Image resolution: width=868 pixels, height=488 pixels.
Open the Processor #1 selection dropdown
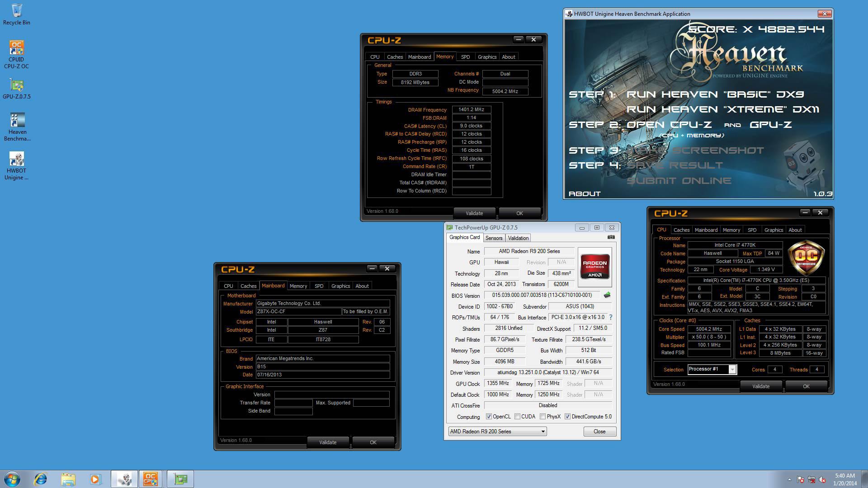click(x=712, y=369)
